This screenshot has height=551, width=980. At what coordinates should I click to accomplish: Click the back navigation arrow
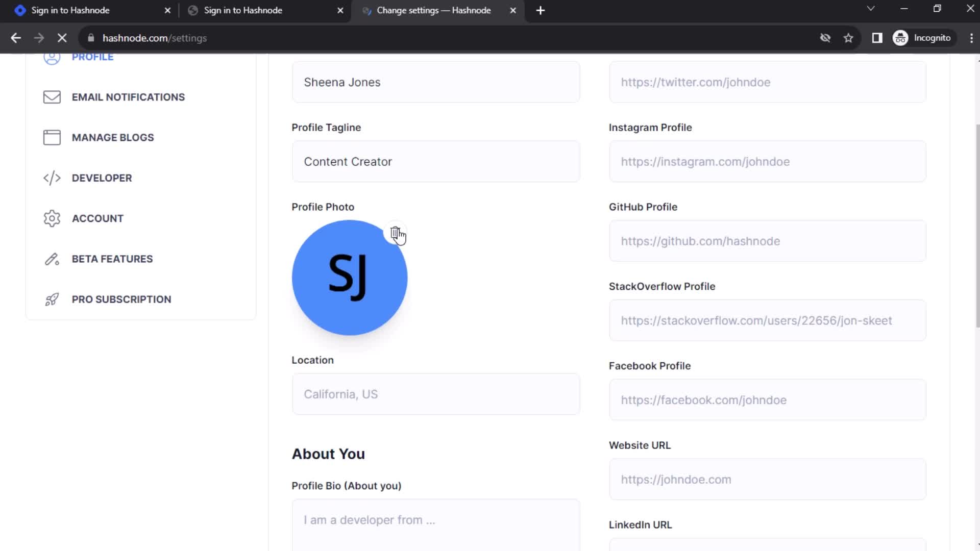point(16,38)
